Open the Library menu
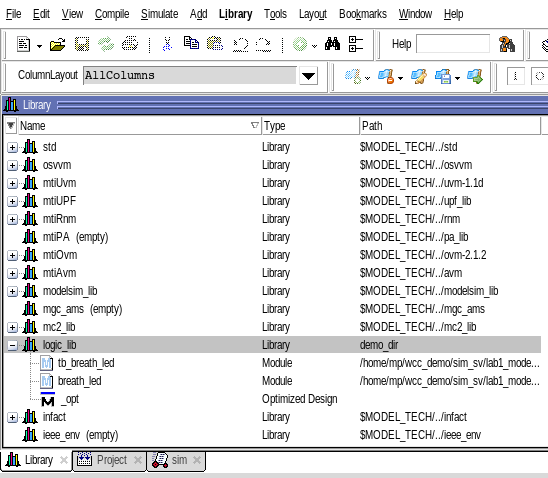The height and width of the screenshot is (478, 548). tap(236, 14)
